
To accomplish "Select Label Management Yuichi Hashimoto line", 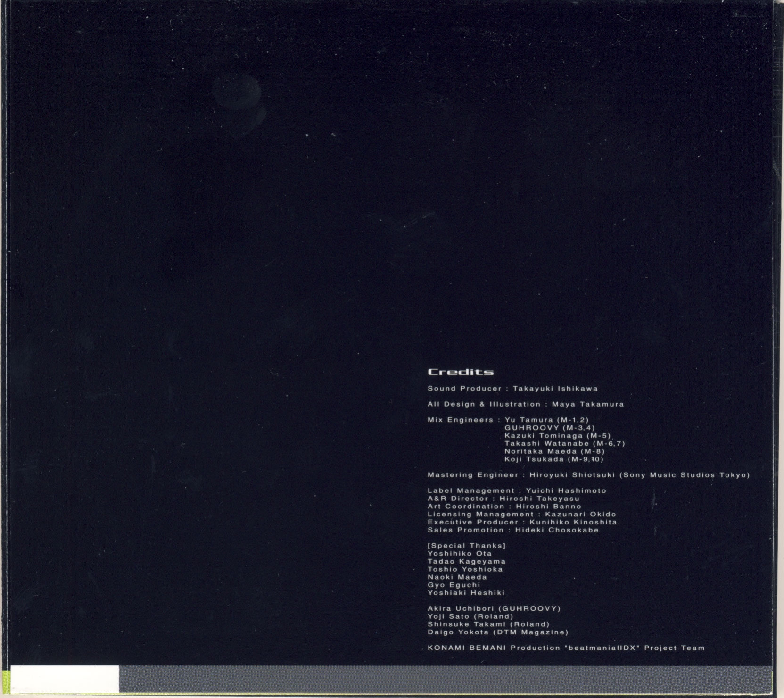I will [517, 491].
